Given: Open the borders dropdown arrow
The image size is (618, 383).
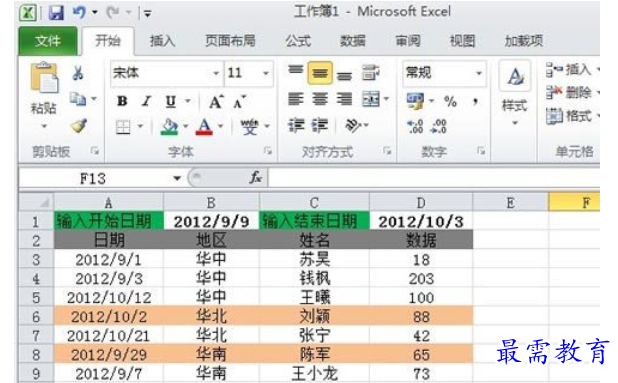Looking at the screenshot, I should point(140,127).
